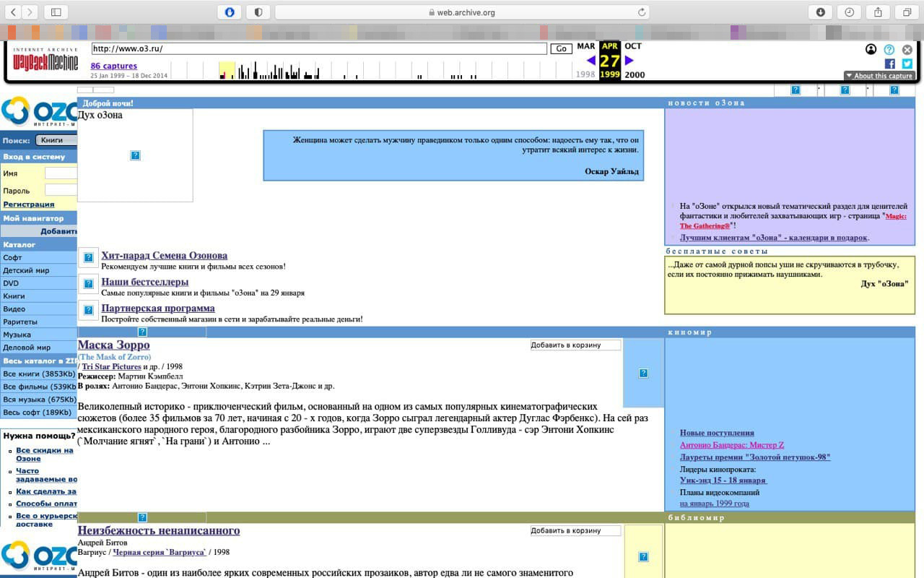Screen dimensions: 924x578
Task: Select year 1998 in the Wayback timeline
Action: click(585, 74)
